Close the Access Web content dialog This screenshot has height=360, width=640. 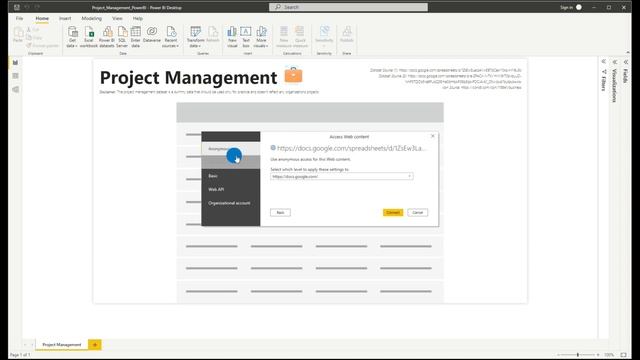[433, 136]
